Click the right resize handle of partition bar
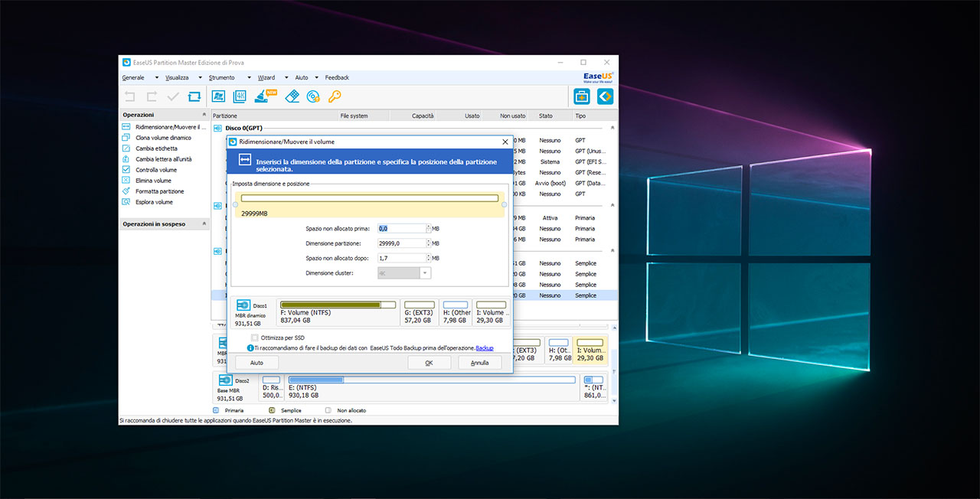 504,204
